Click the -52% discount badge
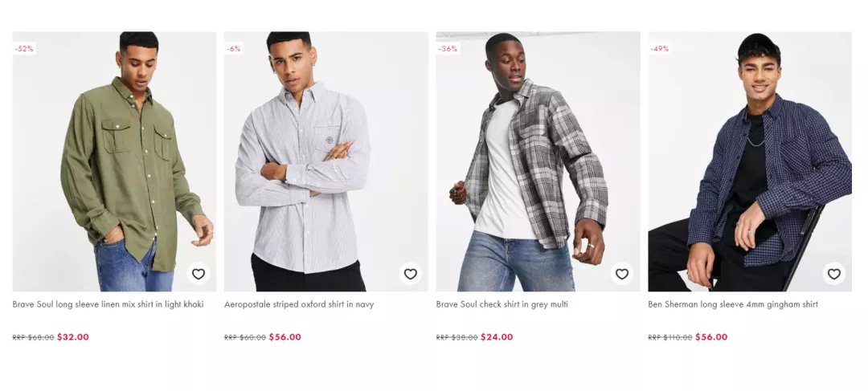This screenshot has width=868, height=391. pos(24,49)
